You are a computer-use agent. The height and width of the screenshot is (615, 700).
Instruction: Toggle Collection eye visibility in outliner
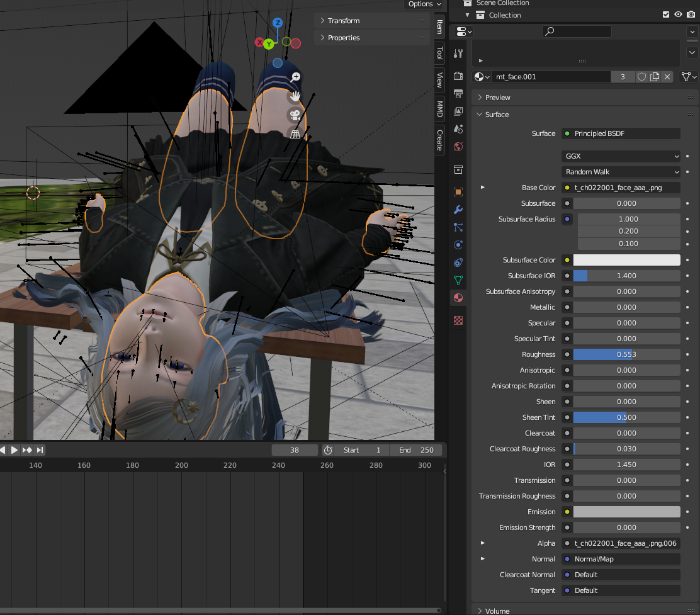[x=678, y=14]
